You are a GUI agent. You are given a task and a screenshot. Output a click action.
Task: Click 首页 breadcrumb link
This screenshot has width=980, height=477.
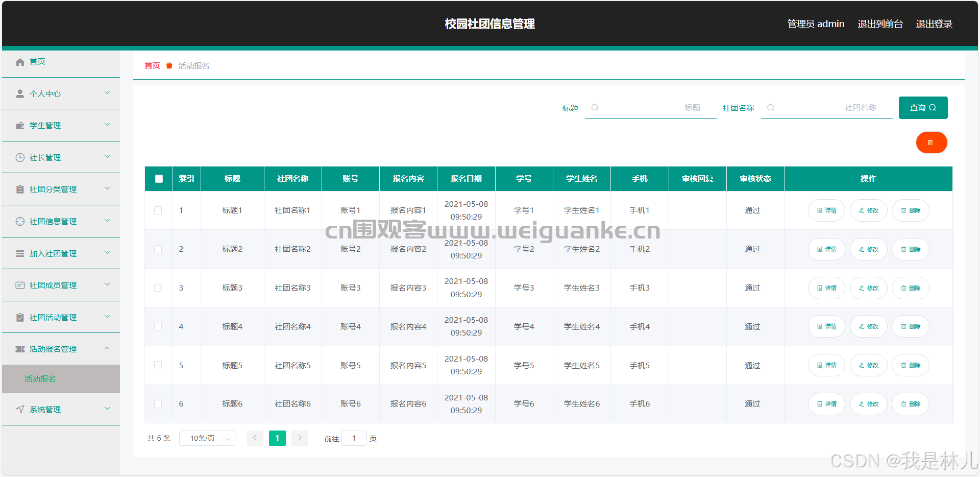[152, 65]
